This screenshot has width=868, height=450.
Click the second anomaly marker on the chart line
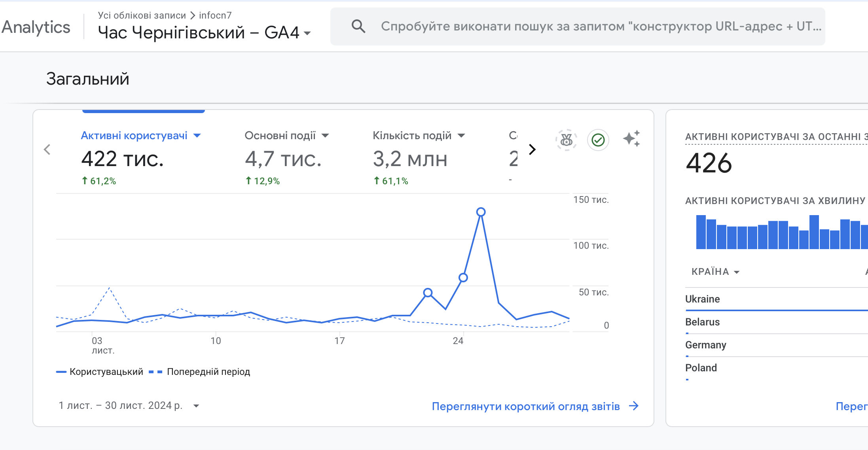coord(463,278)
